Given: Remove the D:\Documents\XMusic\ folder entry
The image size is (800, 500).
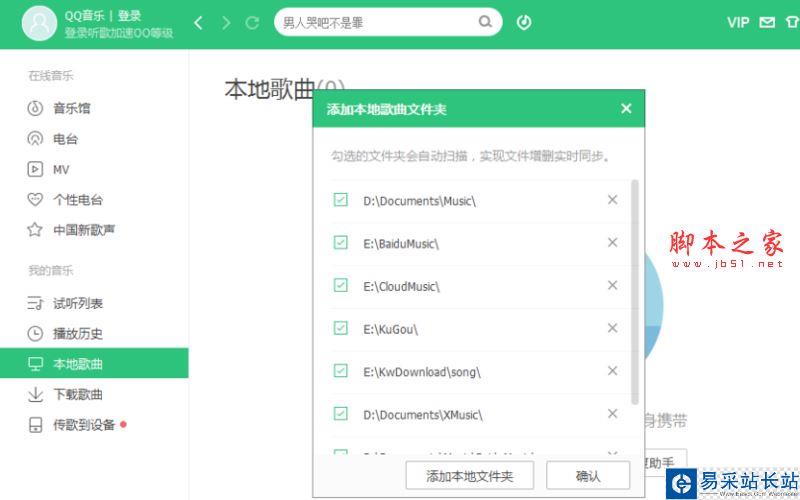Looking at the screenshot, I should 613,413.
